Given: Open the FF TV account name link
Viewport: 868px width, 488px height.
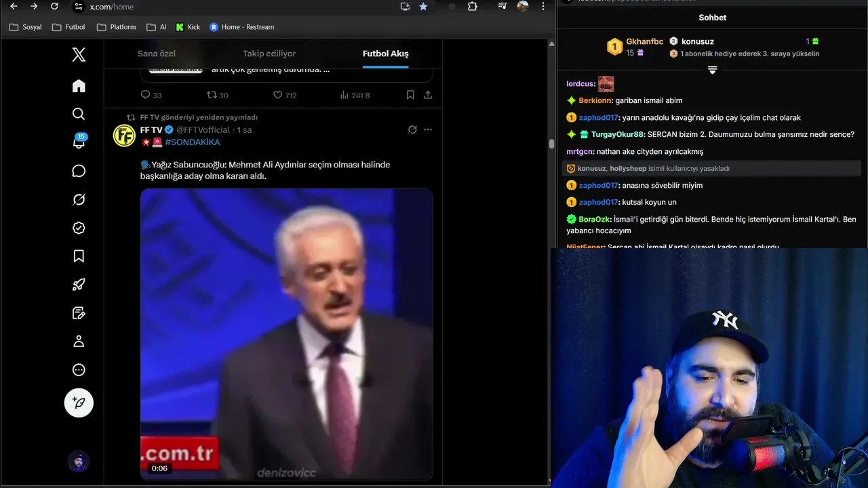Looking at the screenshot, I should coord(151,129).
